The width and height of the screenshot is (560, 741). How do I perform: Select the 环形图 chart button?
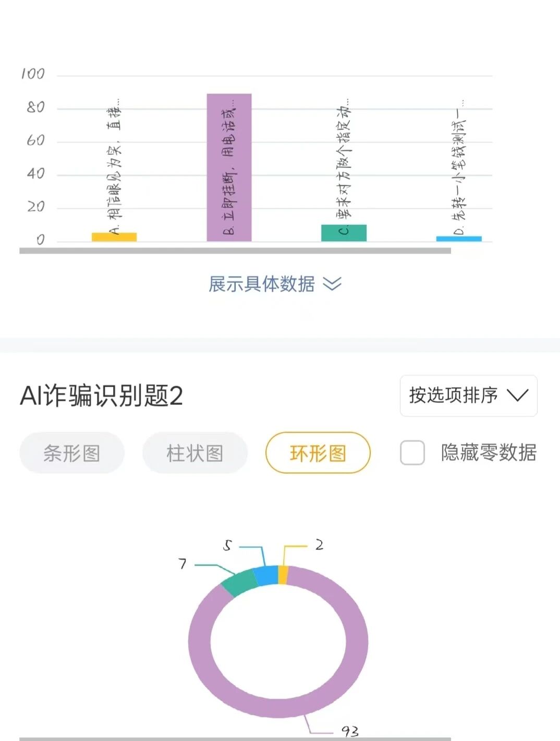[x=318, y=453]
